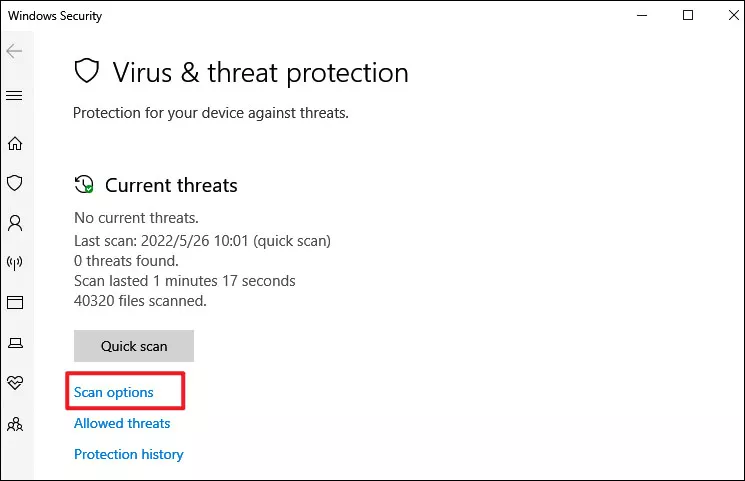Open the Home section in the sidebar
This screenshot has height=481, width=745.
coord(15,143)
